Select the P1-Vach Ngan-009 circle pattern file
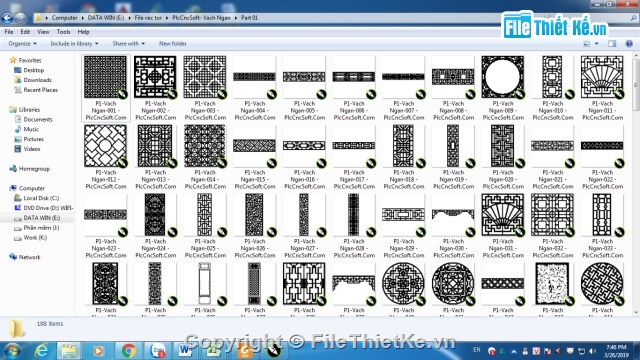640x360 pixels. (x=502, y=77)
